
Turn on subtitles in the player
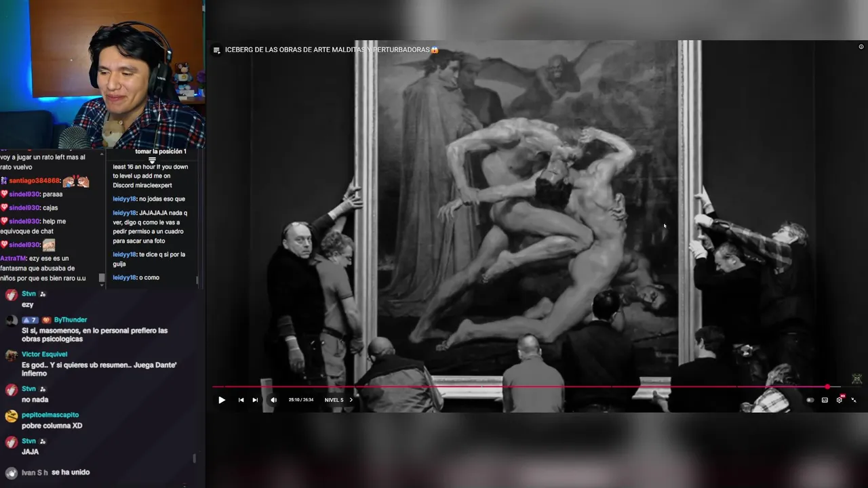point(825,400)
